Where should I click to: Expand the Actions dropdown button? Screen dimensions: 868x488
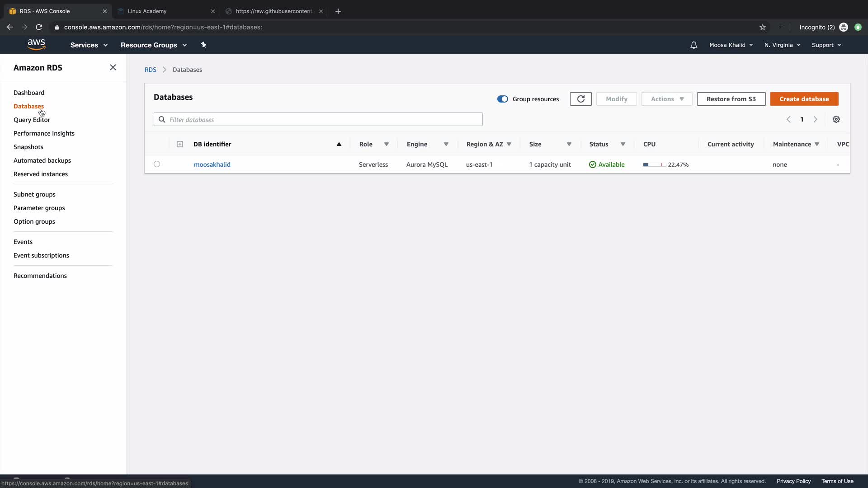click(666, 99)
